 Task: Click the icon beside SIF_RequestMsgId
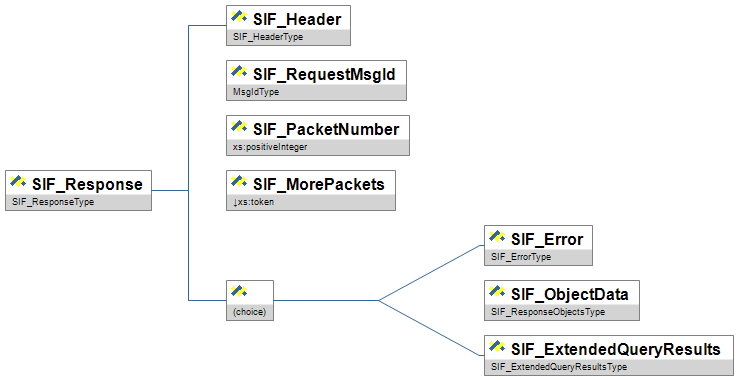coord(239,73)
